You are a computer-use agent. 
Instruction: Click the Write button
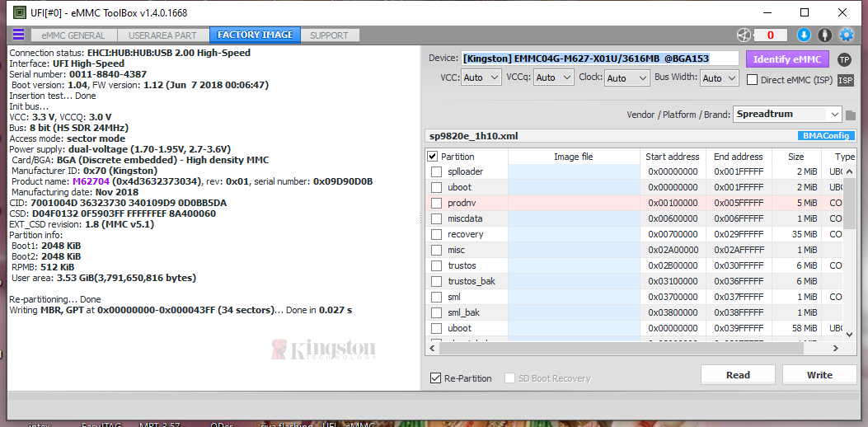819,375
